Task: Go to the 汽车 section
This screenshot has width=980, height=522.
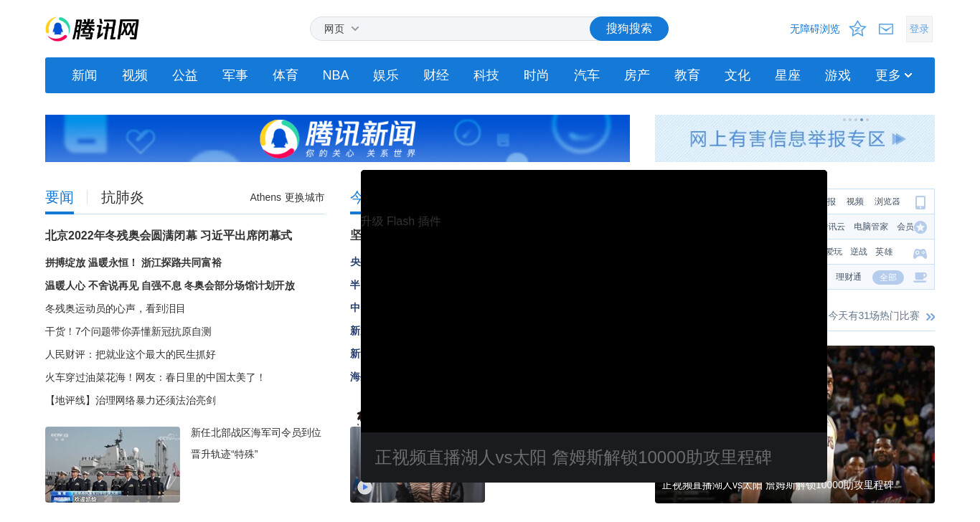Action: [587, 75]
